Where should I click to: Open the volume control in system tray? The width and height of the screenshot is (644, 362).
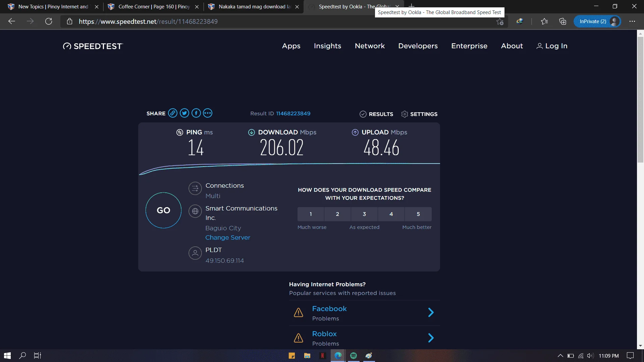[x=591, y=356]
